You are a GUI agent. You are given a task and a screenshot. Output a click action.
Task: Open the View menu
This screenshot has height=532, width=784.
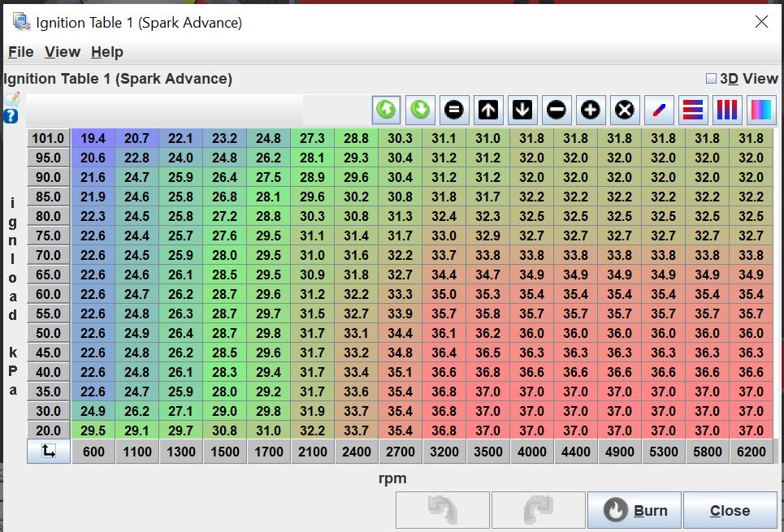pos(63,52)
